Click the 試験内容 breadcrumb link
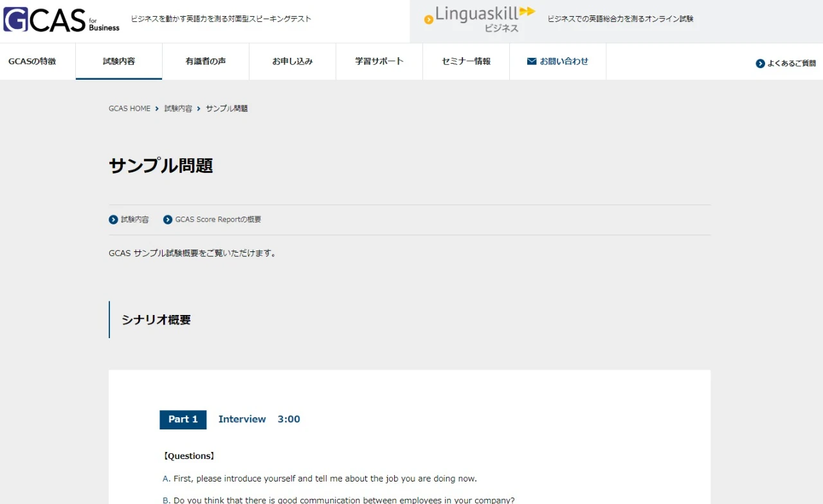The width and height of the screenshot is (823, 504). (178, 108)
